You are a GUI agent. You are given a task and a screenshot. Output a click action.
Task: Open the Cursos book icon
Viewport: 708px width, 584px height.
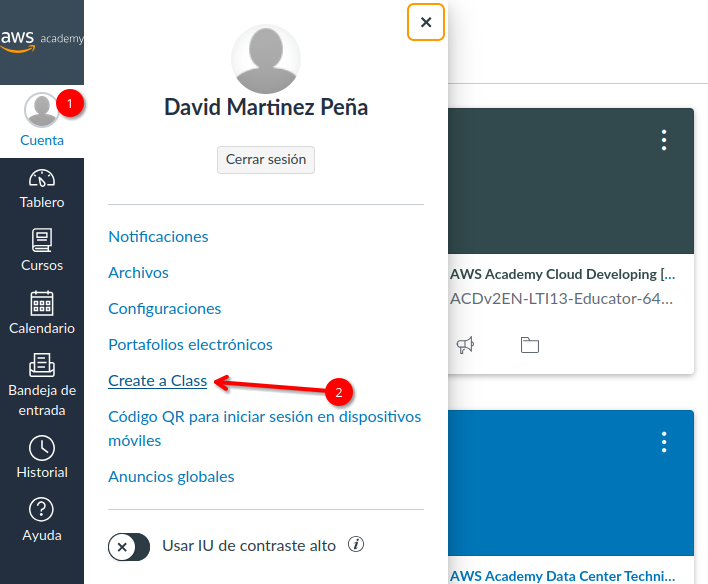tap(42, 240)
